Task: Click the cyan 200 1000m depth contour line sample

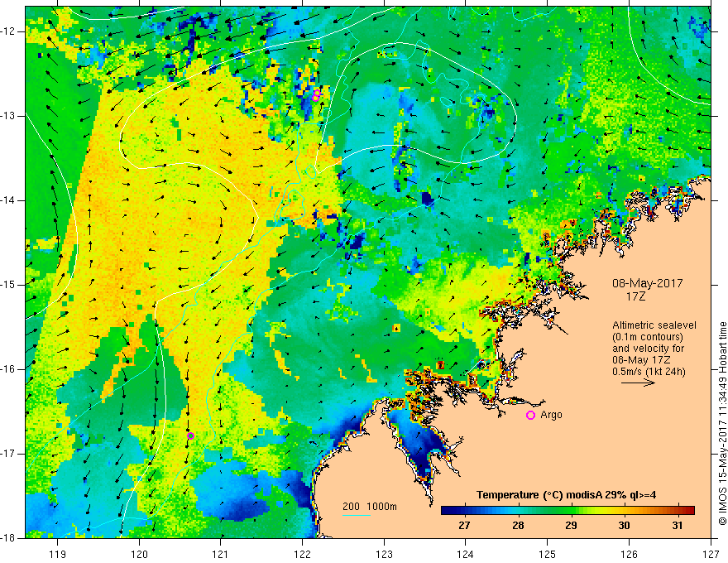Action: click(356, 515)
